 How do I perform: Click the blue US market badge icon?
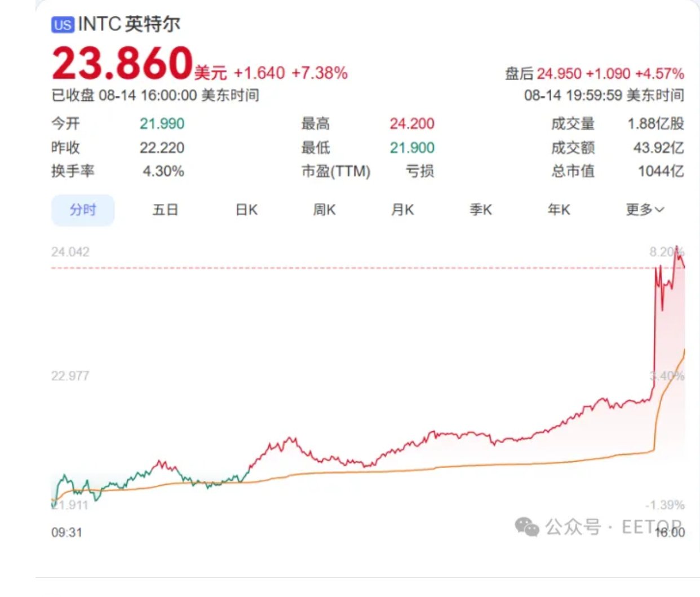[63, 25]
